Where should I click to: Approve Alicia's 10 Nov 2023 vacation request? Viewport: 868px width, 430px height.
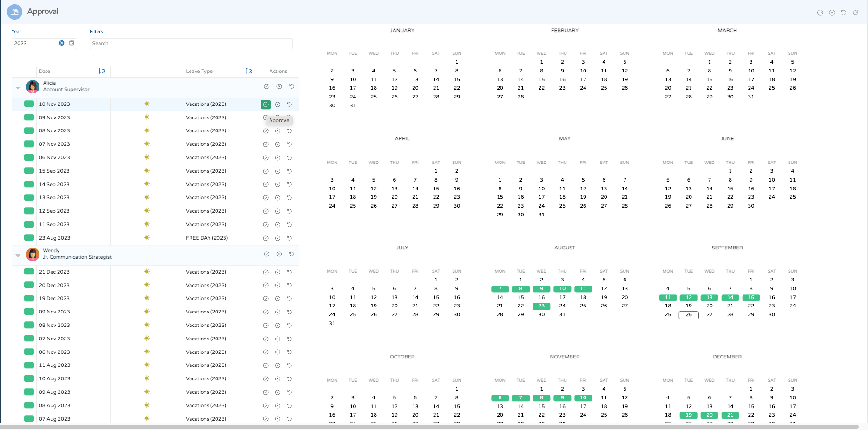coord(266,104)
